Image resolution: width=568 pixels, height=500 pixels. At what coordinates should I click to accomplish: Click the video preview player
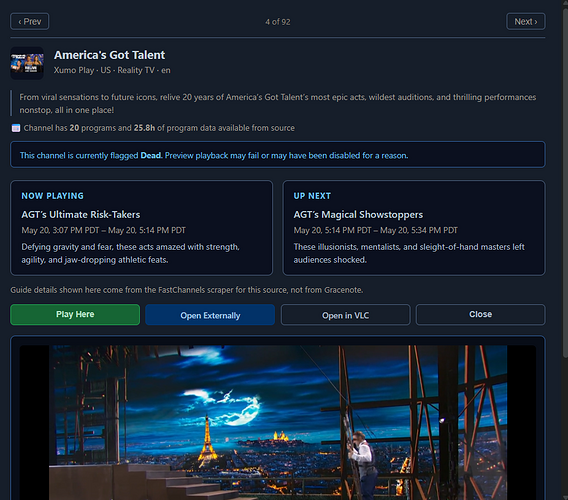pyautogui.click(x=278, y=422)
